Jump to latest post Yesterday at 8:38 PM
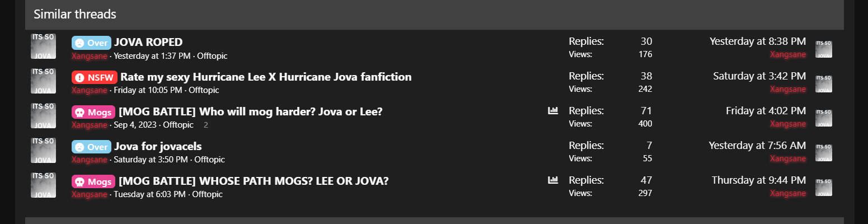Image resolution: width=868 pixels, height=224 pixels. (758, 41)
